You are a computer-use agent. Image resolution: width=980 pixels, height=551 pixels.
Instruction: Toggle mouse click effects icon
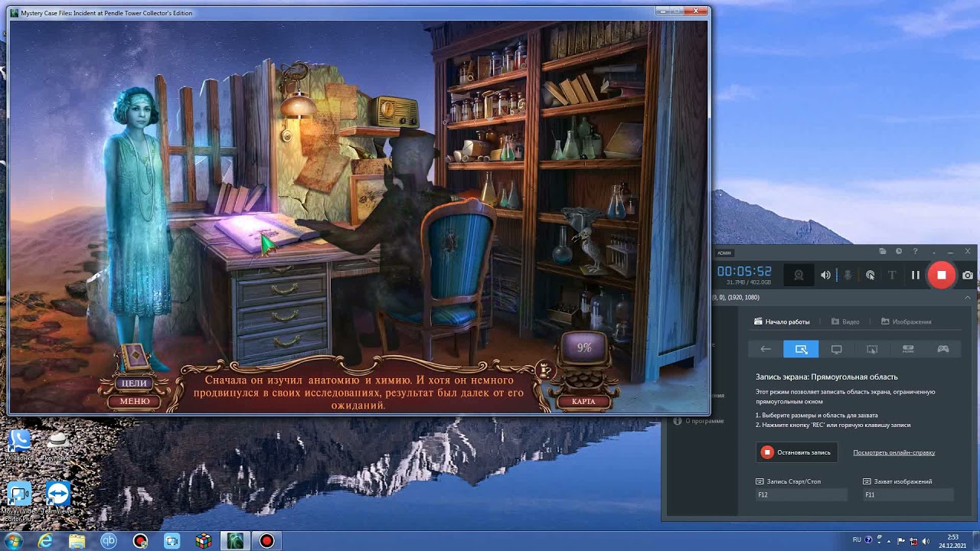tap(870, 275)
